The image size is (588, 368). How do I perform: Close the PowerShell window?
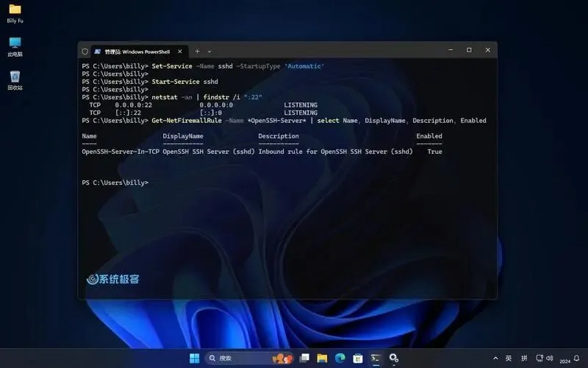click(x=487, y=50)
